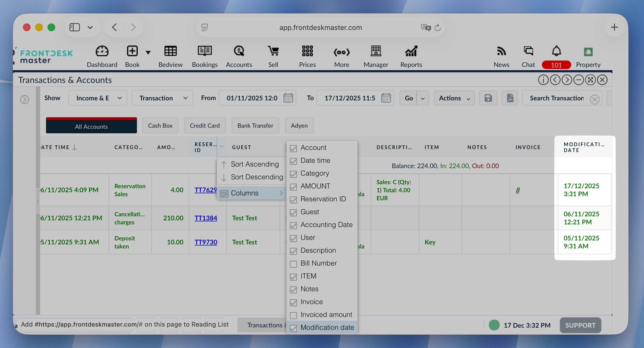Uncheck the Modification date column

point(293,328)
